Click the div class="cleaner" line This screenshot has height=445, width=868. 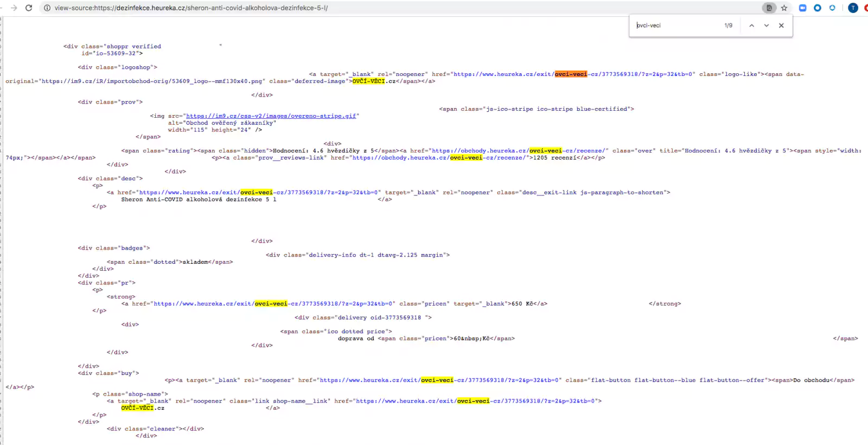(x=155, y=429)
